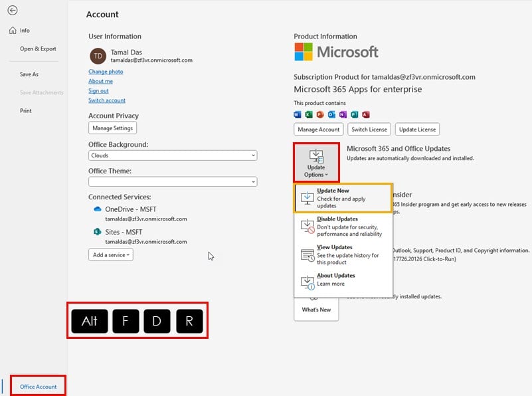Viewport: 532px width, 396px height.
Task: Click the SharePoint Sites icon
Action: (98, 232)
